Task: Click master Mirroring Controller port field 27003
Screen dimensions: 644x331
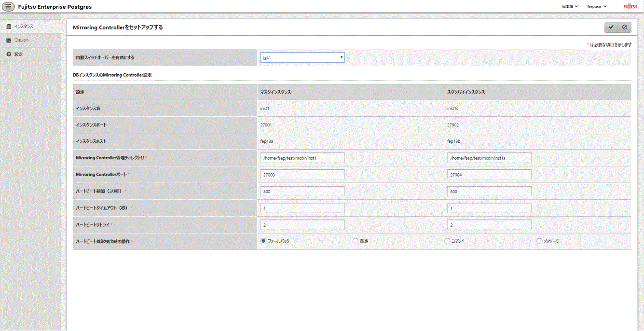Action: (302, 175)
